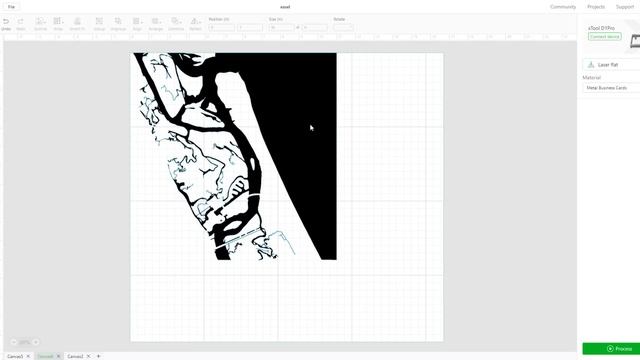Toggle the aspect ratio lock icon
This screenshot has height=360, width=640.
coord(298,27)
